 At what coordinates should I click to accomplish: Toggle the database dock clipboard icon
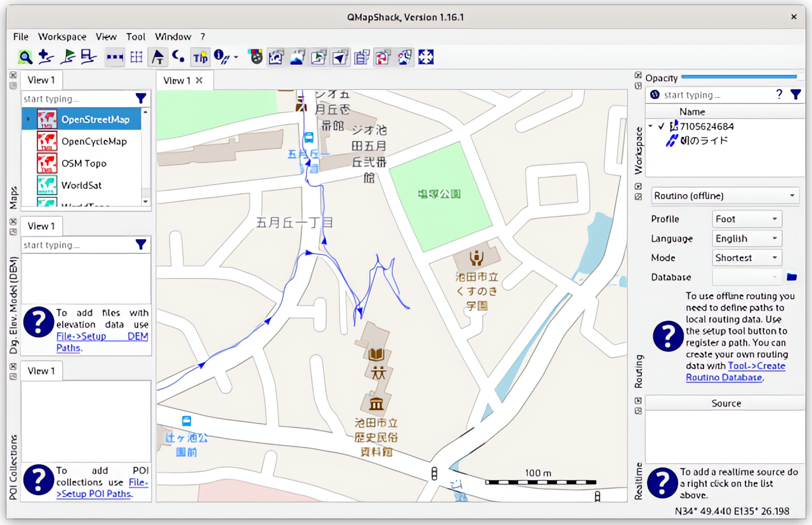(362, 57)
